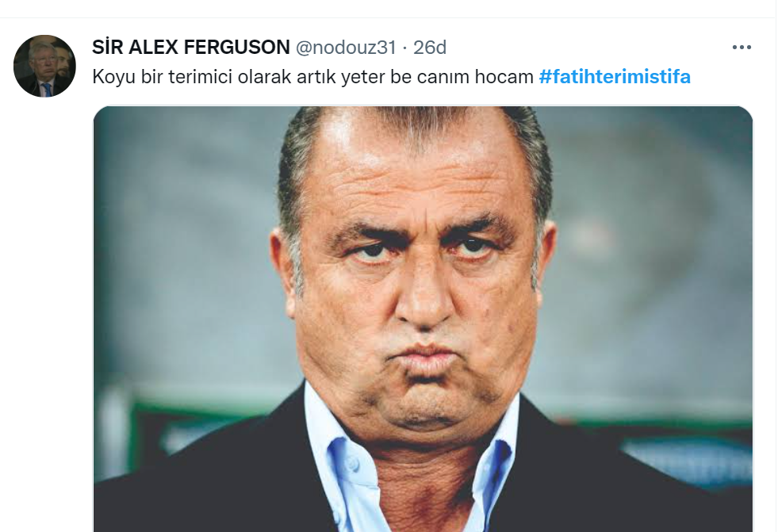Click the gray handle next to the author name
Image resolution: width=778 pixels, height=532 pixels.
point(346,48)
